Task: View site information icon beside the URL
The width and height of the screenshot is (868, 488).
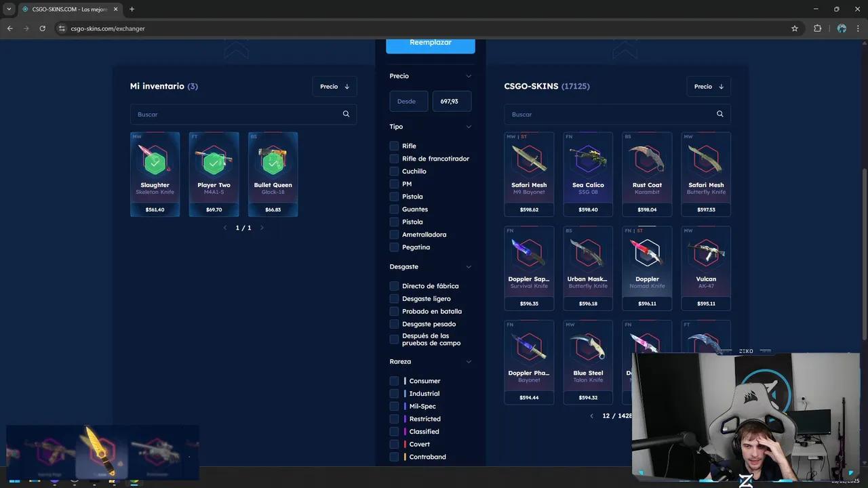Action: tap(61, 28)
